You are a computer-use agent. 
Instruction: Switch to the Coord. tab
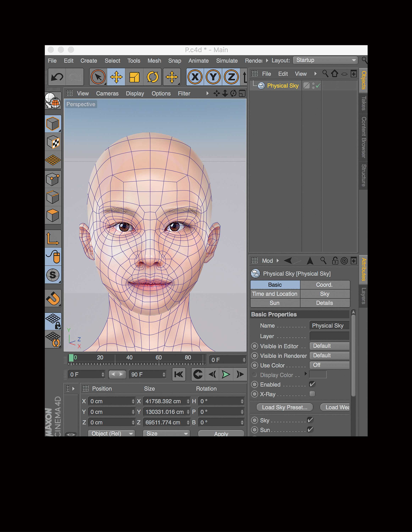point(325,285)
